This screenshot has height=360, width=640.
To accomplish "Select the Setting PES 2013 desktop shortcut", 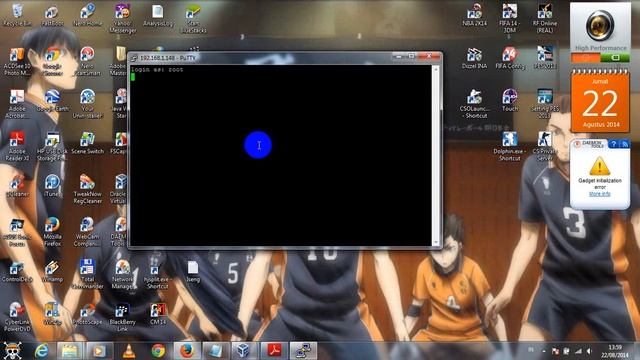I will (x=544, y=104).
